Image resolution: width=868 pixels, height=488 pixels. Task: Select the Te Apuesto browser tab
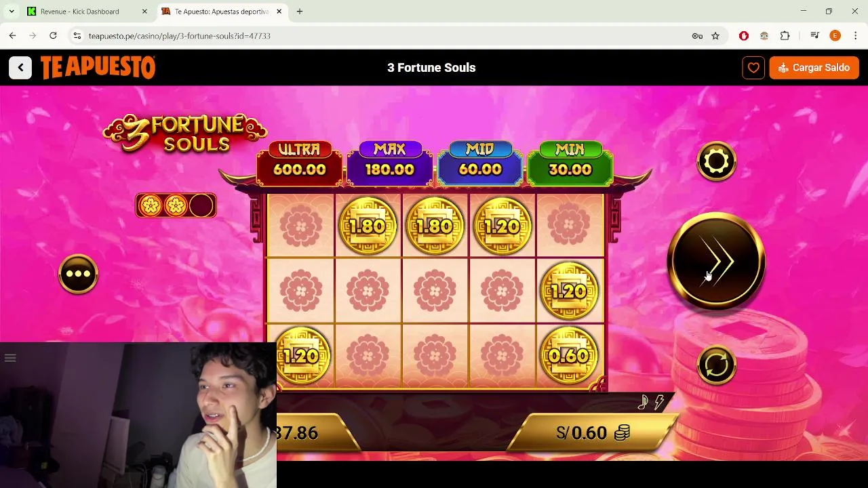(x=221, y=12)
